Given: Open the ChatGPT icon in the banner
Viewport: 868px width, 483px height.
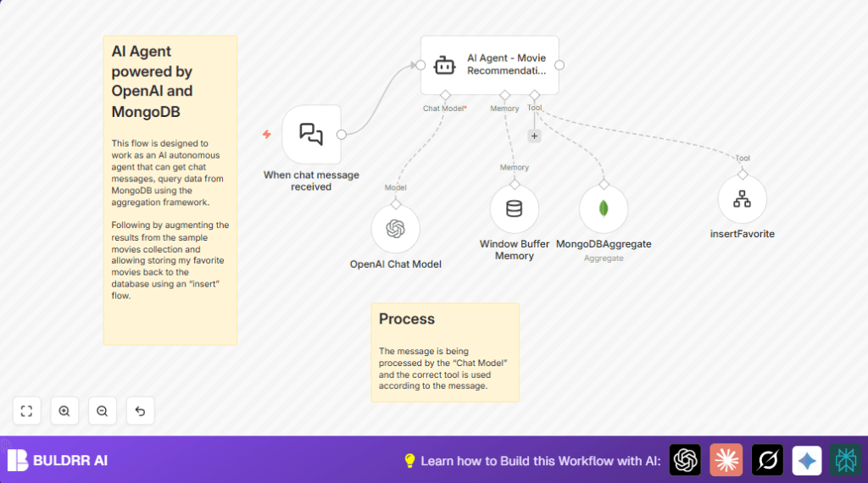Looking at the screenshot, I should click(x=685, y=460).
